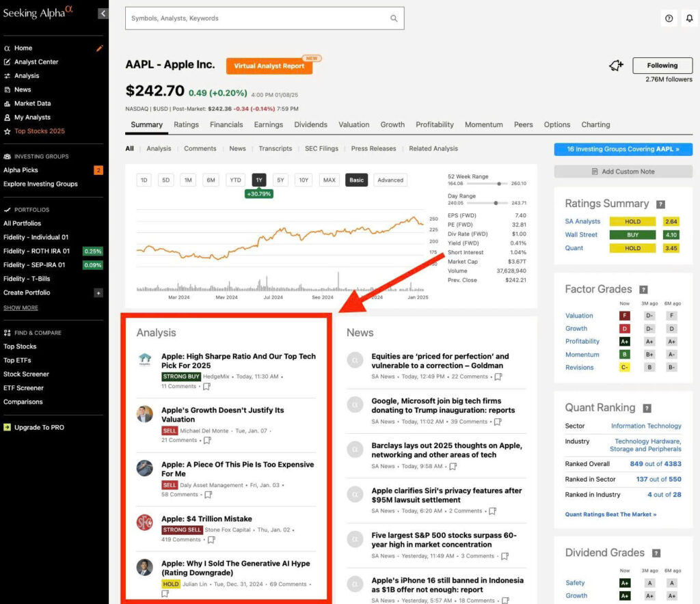Click the Market Data sidebar icon
This screenshot has width=700, height=604.
pos(7,103)
